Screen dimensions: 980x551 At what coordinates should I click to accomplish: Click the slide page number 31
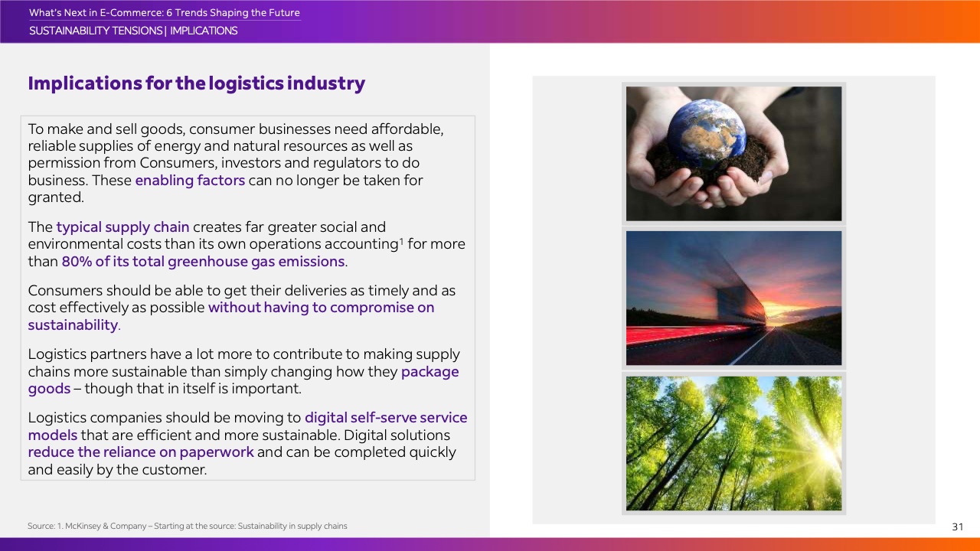click(x=957, y=527)
